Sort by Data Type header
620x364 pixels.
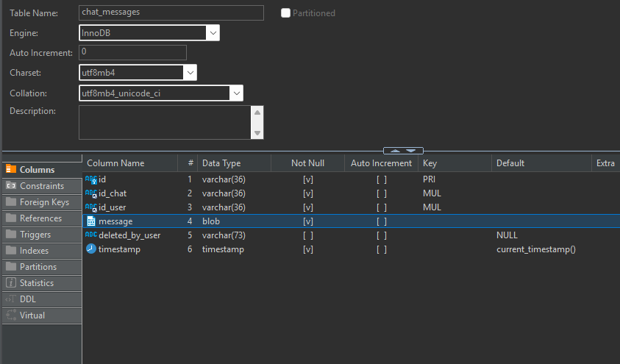click(235, 163)
